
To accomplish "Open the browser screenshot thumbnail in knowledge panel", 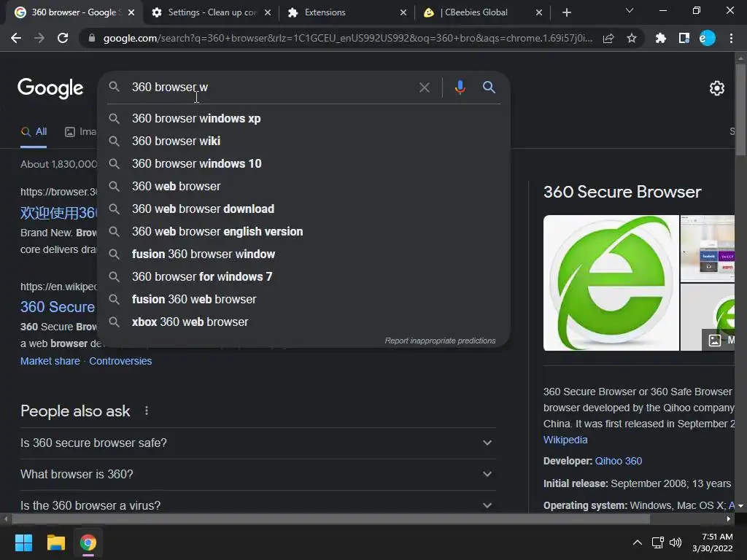I will click(708, 249).
